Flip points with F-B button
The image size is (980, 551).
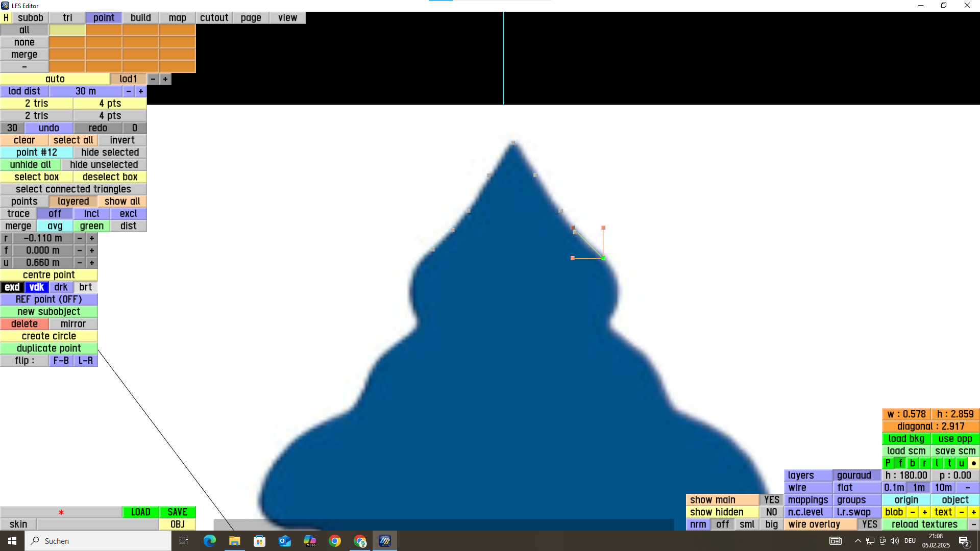(61, 361)
